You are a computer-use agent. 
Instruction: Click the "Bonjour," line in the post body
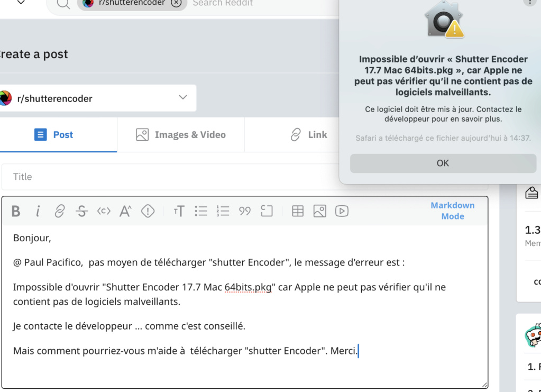click(x=32, y=238)
